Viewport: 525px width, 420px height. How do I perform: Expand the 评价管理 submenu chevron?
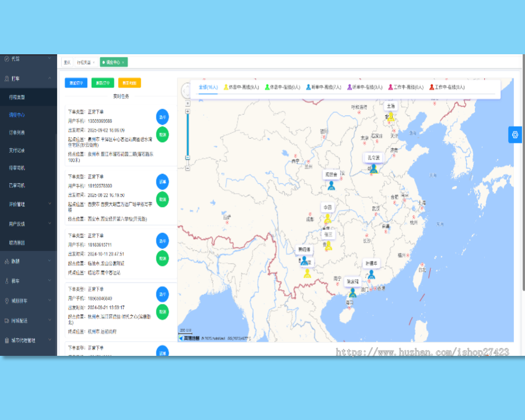[x=50, y=204]
